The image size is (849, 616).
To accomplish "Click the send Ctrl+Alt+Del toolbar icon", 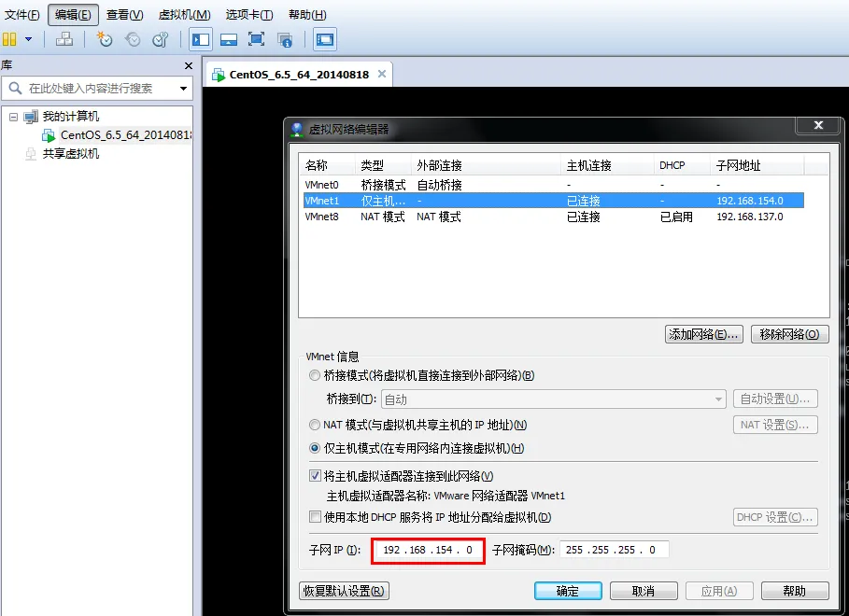I will point(64,39).
